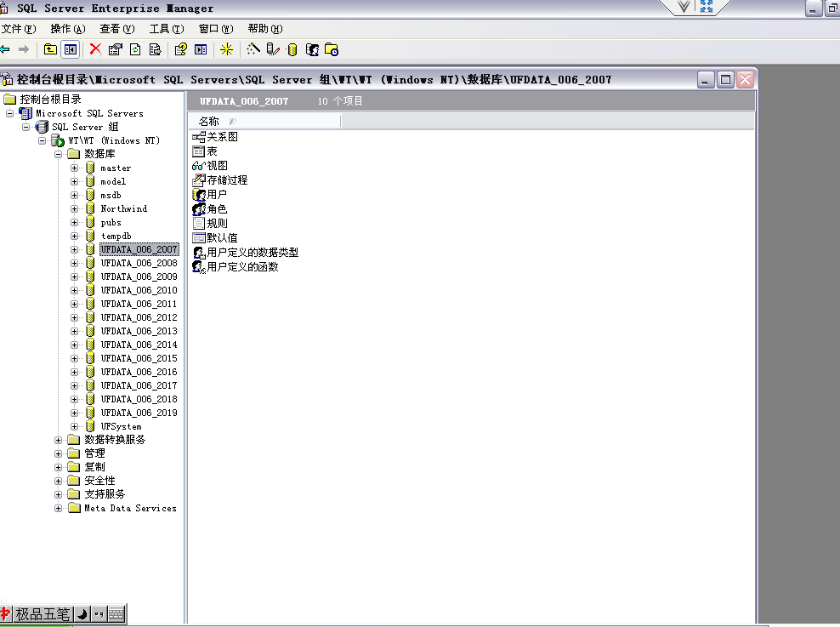Sort by the 名称 column header

coord(264,122)
